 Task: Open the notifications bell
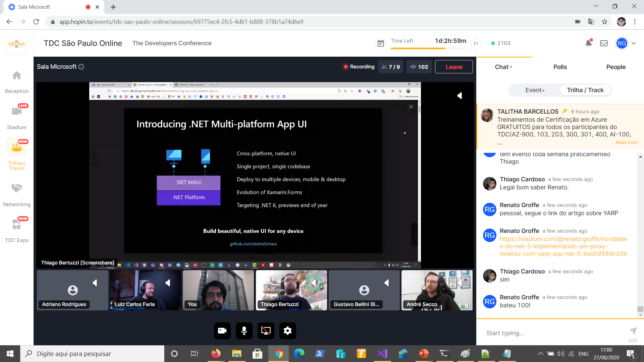[588, 43]
